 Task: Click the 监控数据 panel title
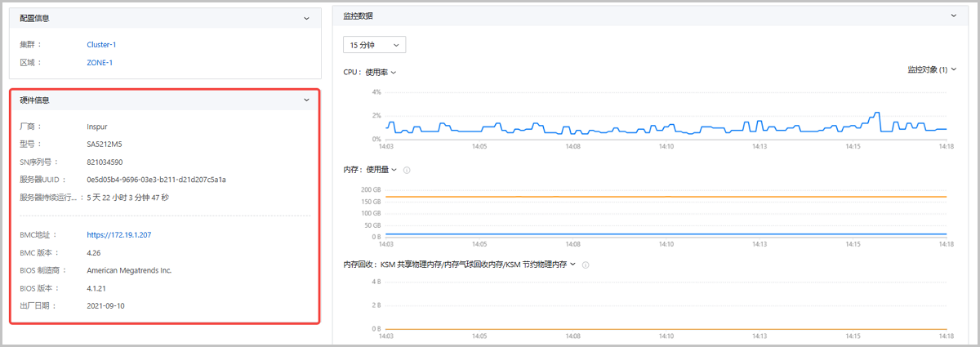coord(358,16)
